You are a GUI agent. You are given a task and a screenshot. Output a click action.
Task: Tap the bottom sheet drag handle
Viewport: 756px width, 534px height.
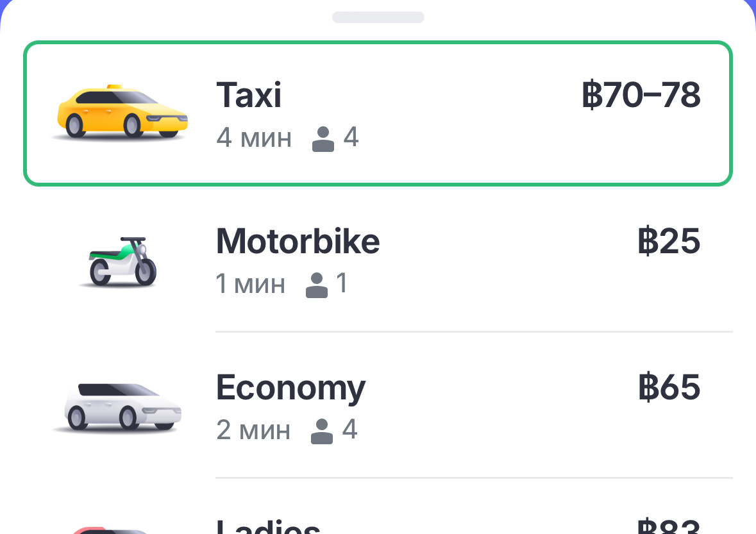pyautogui.click(x=378, y=17)
